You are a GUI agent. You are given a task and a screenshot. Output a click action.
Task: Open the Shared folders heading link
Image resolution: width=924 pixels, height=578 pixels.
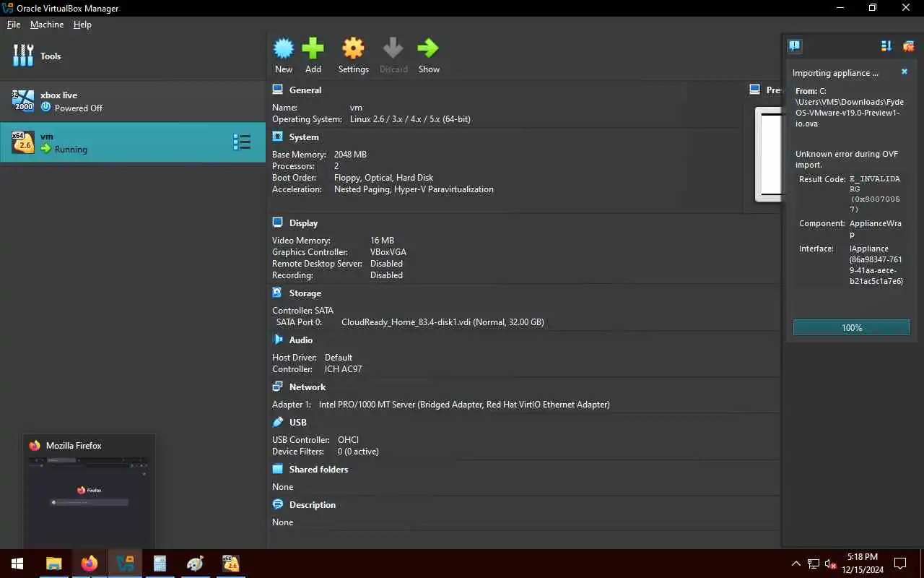pos(318,470)
